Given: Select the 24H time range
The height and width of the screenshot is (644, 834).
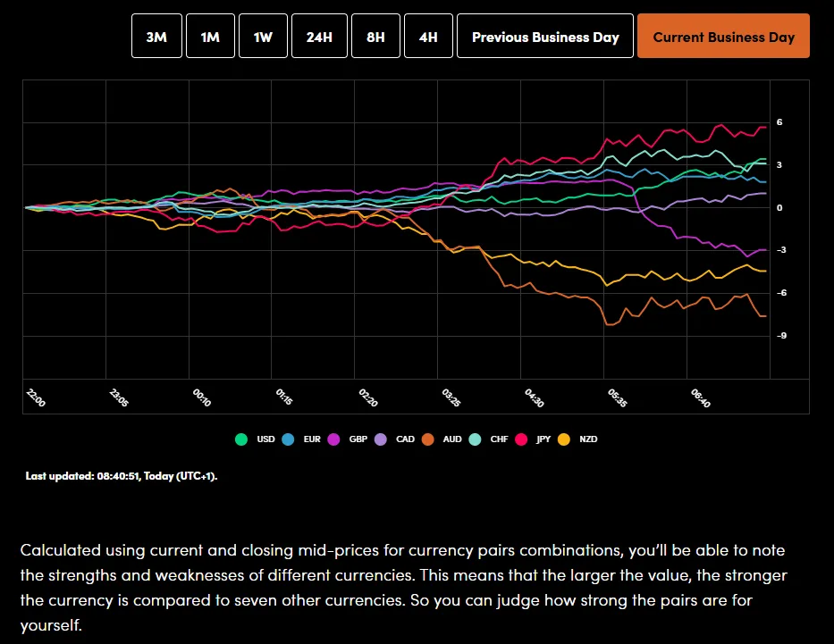Looking at the screenshot, I should coord(319,36).
